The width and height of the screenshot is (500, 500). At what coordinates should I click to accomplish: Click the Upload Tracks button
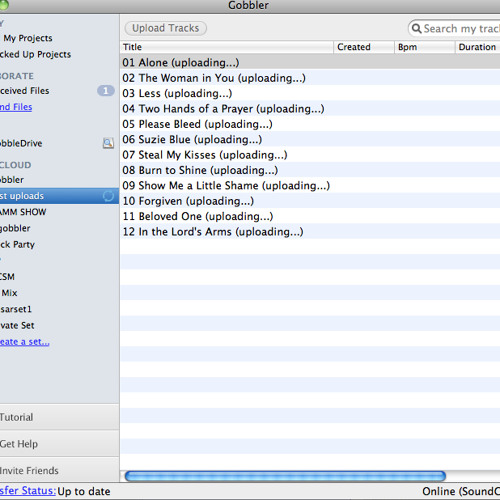coord(166,28)
